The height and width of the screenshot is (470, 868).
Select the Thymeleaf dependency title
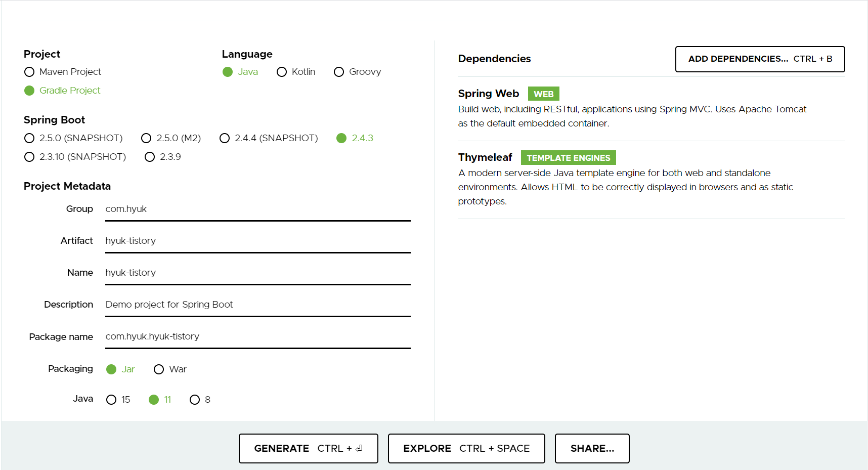[x=485, y=157]
